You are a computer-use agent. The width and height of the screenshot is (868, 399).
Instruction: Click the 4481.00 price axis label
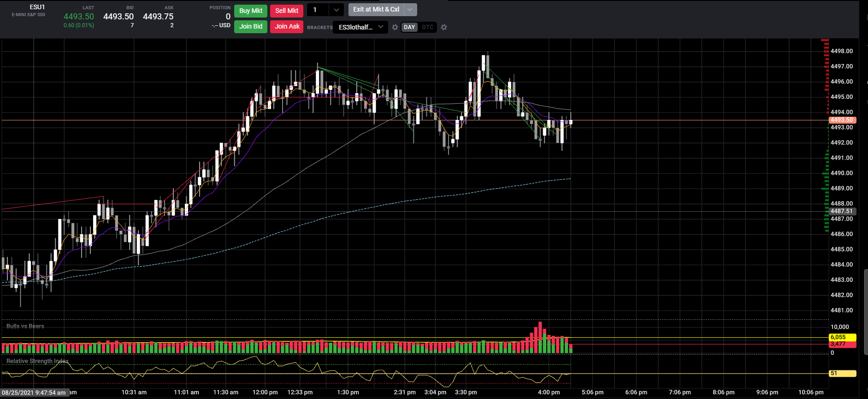(842, 310)
